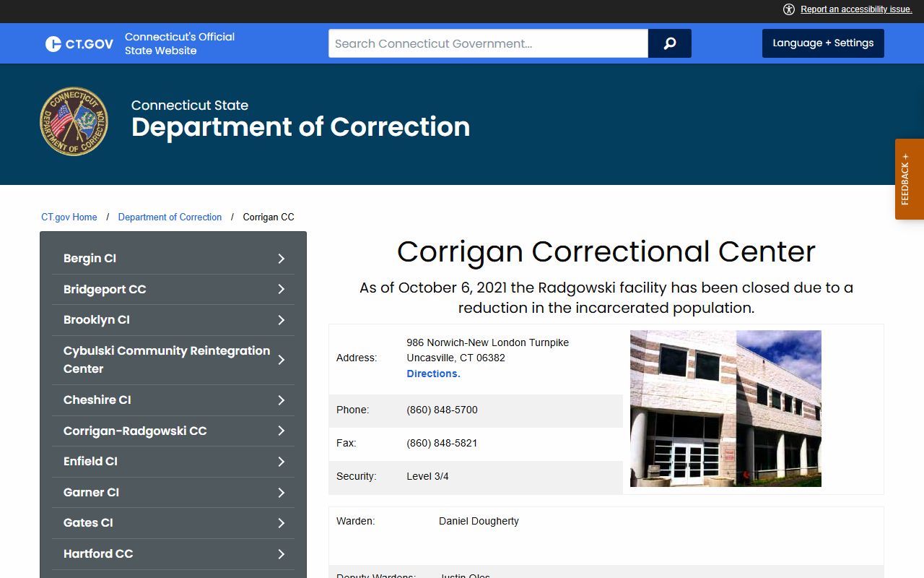Click Corrigan CC breadcrumb text
Image resolution: width=924 pixels, height=578 pixels.
click(x=269, y=217)
